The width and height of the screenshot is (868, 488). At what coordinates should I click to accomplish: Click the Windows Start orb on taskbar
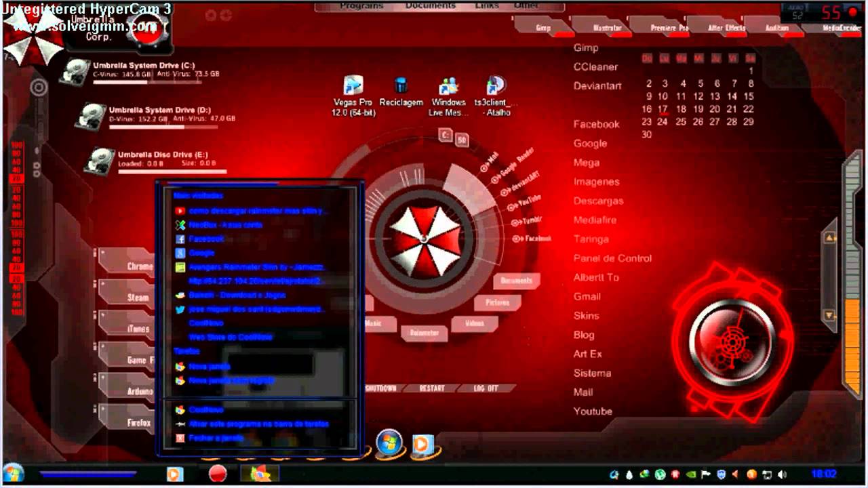coord(14,474)
